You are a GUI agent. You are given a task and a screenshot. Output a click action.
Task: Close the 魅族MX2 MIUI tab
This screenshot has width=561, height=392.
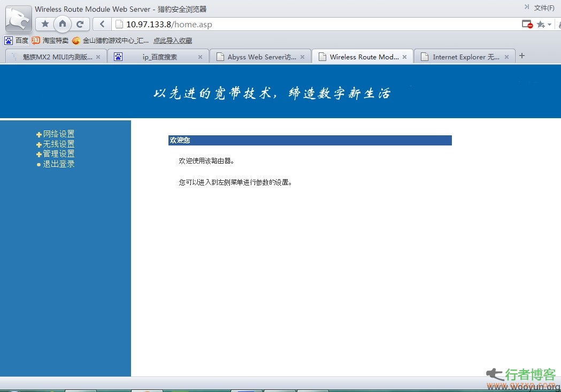[x=98, y=57]
